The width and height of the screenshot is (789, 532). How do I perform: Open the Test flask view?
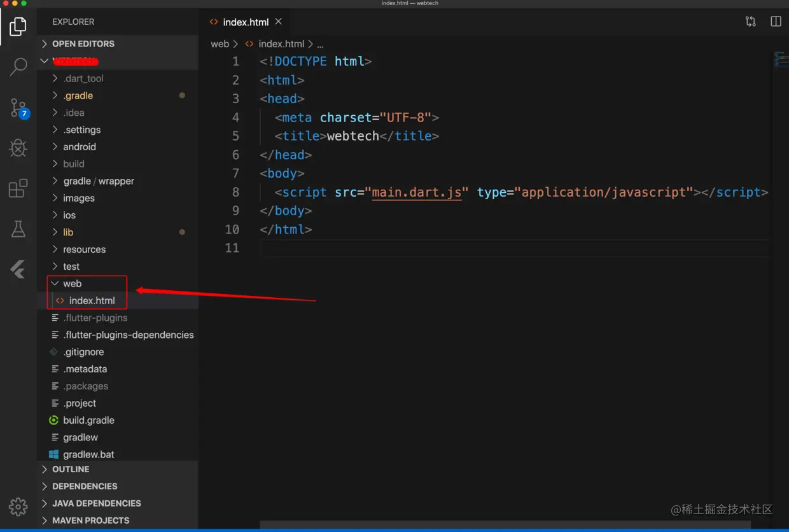pyautogui.click(x=18, y=229)
